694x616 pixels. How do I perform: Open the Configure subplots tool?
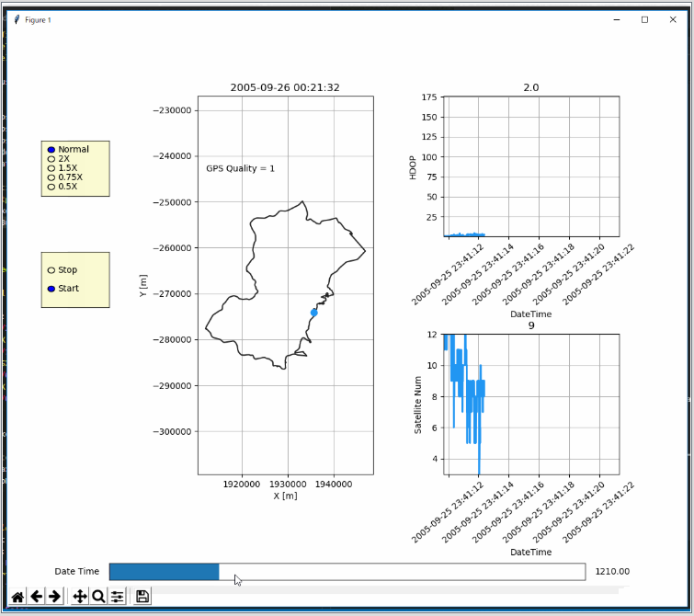[118, 597]
